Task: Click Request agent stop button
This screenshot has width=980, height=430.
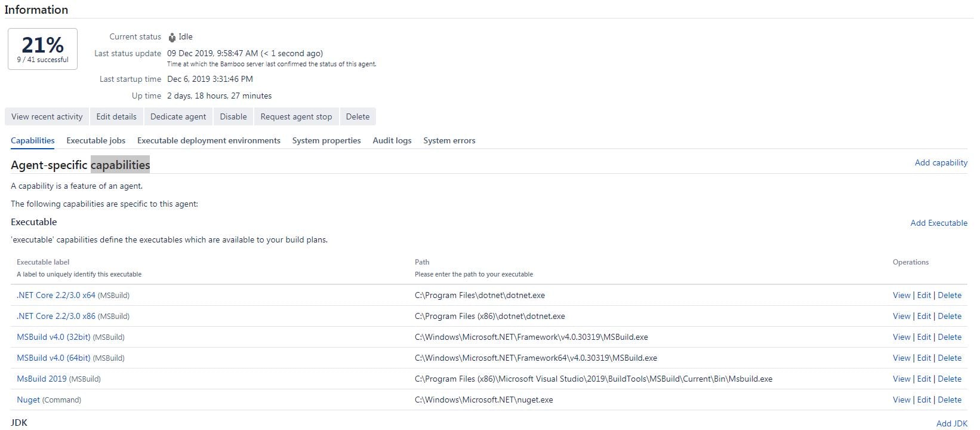Action: click(x=296, y=116)
